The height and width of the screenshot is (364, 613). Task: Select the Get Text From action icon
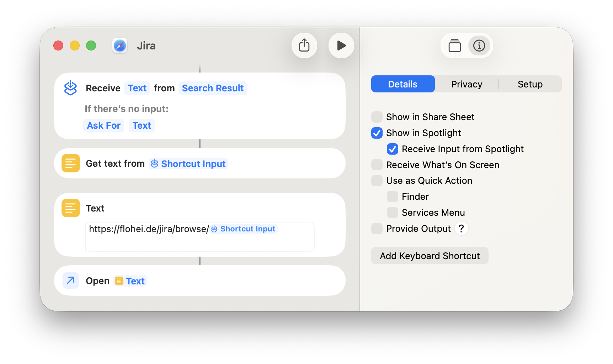pos(70,163)
